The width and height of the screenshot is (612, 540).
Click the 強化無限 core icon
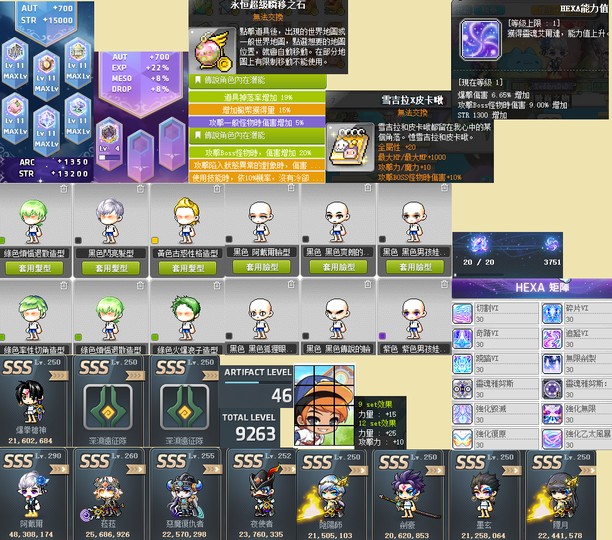[552, 414]
